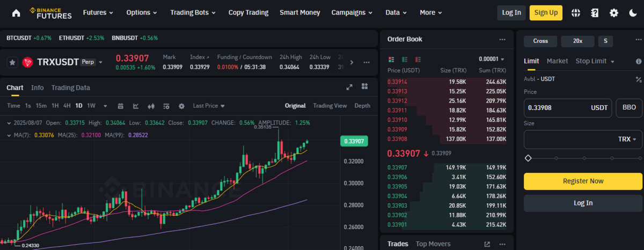Pop out the Trades panel
Image resolution: width=644 pixels, height=250 pixels.
click(487, 244)
